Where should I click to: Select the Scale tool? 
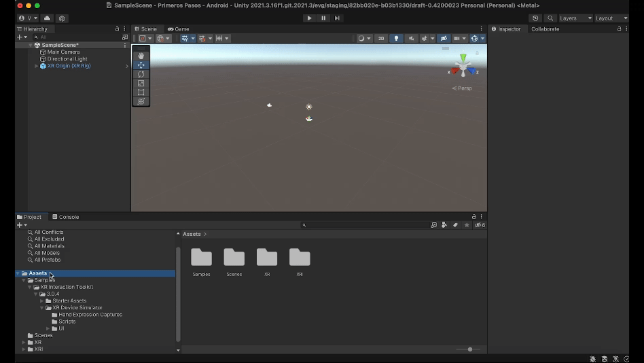click(x=141, y=83)
